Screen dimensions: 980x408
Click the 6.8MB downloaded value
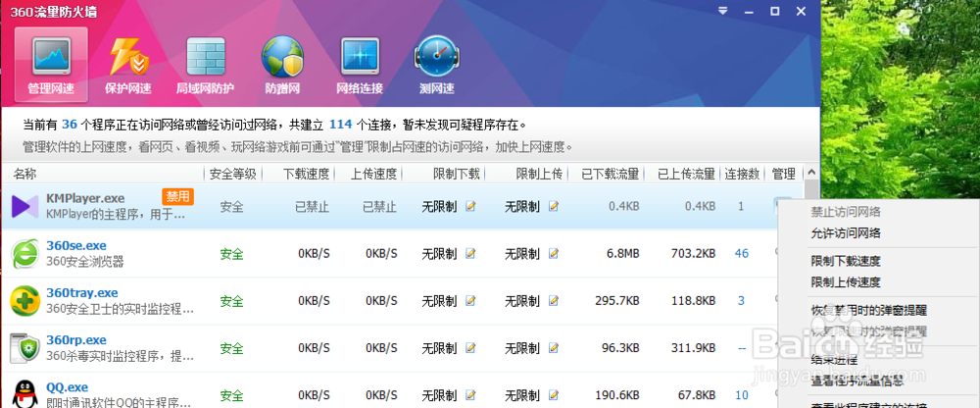(x=622, y=253)
